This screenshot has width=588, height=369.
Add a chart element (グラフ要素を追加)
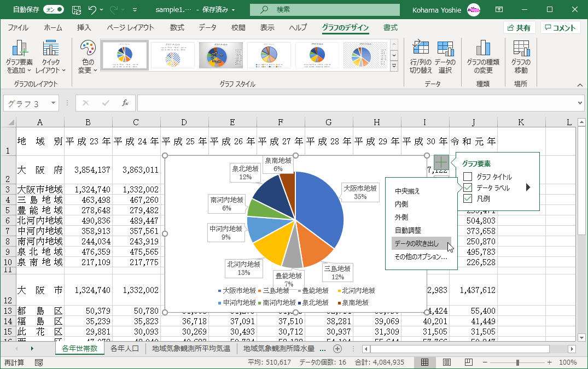20,57
